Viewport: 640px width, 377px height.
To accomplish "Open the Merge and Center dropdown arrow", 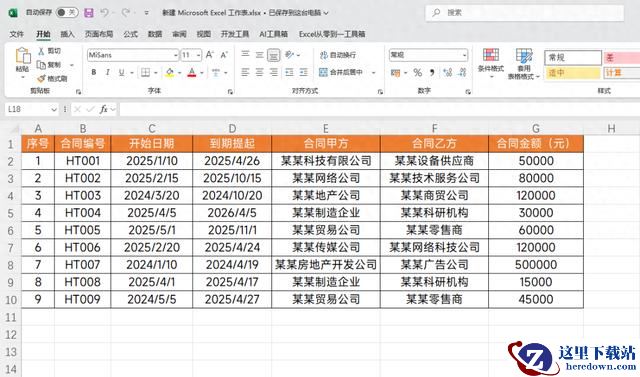I will tap(373, 73).
